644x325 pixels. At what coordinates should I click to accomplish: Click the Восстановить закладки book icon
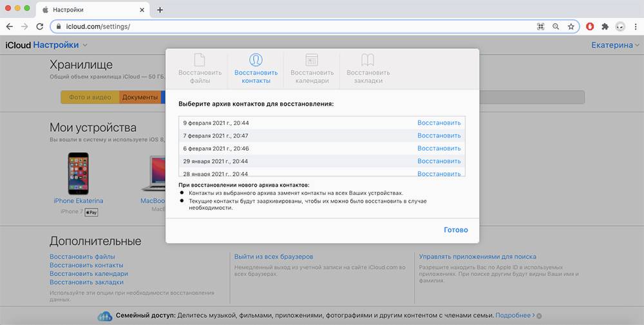pos(368,60)
